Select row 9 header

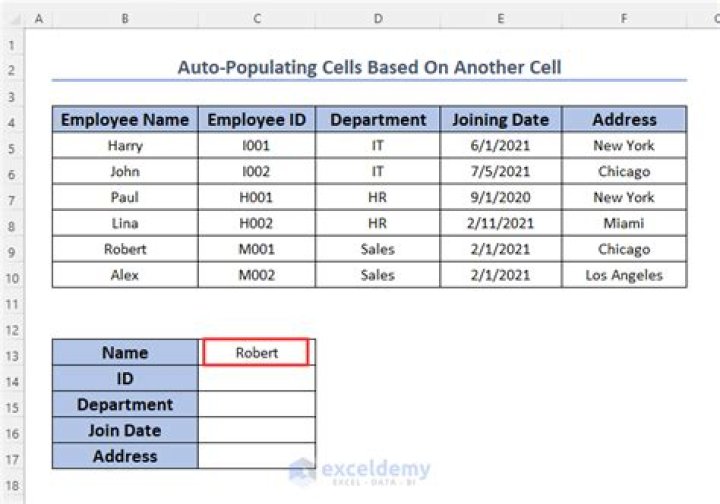[x=12, y=252]
